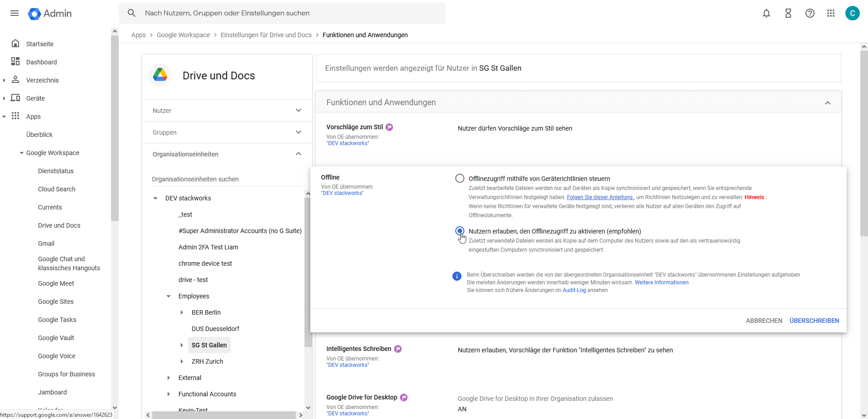Open Google Meet in the sidebar

tap(56, 283)
